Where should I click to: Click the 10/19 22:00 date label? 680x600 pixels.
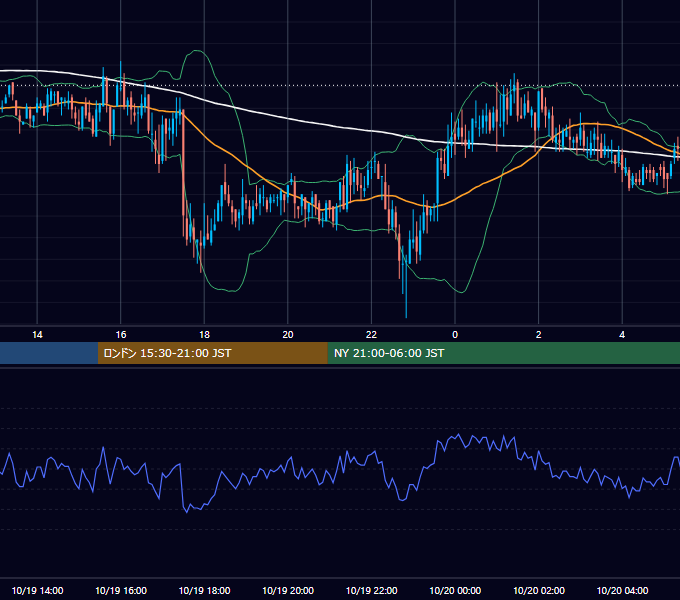[371, 590]
